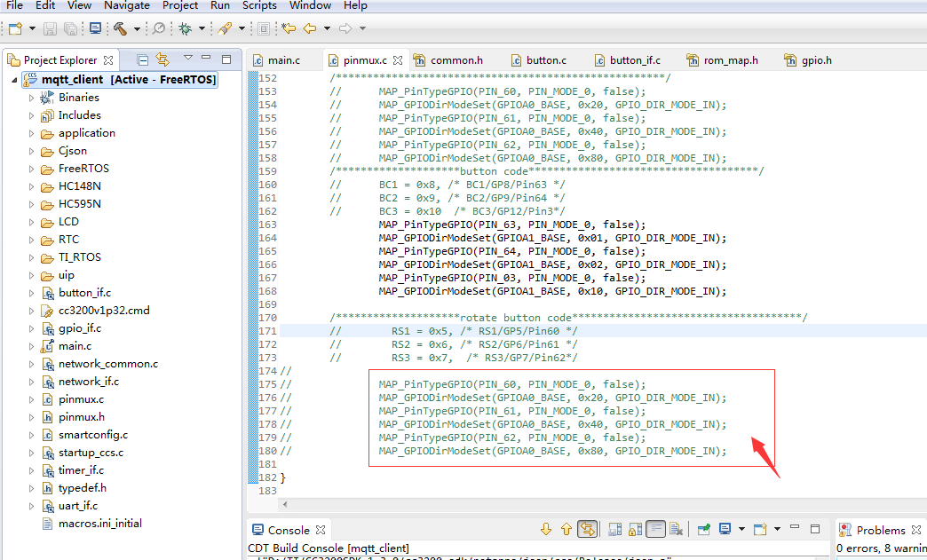Switch to the common.h editor tab
This screenshot has height=560, width=927.
(448, 60)
